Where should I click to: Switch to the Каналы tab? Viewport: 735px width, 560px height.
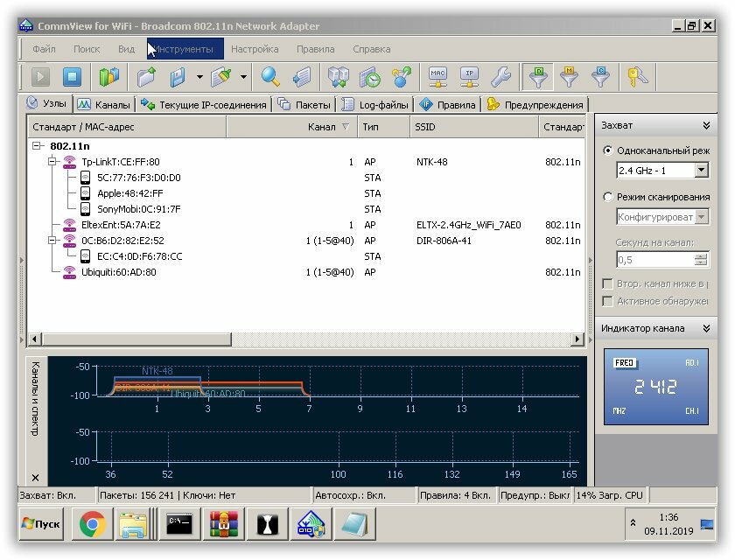point(103,105)
